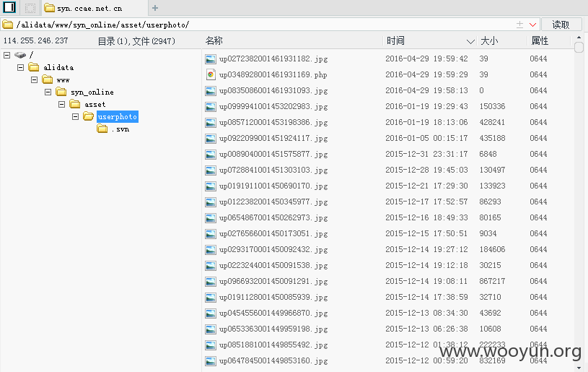Click the scroll down arrow of file list
This screenshot has height=372, width=588.
click(x=579, y=368)
